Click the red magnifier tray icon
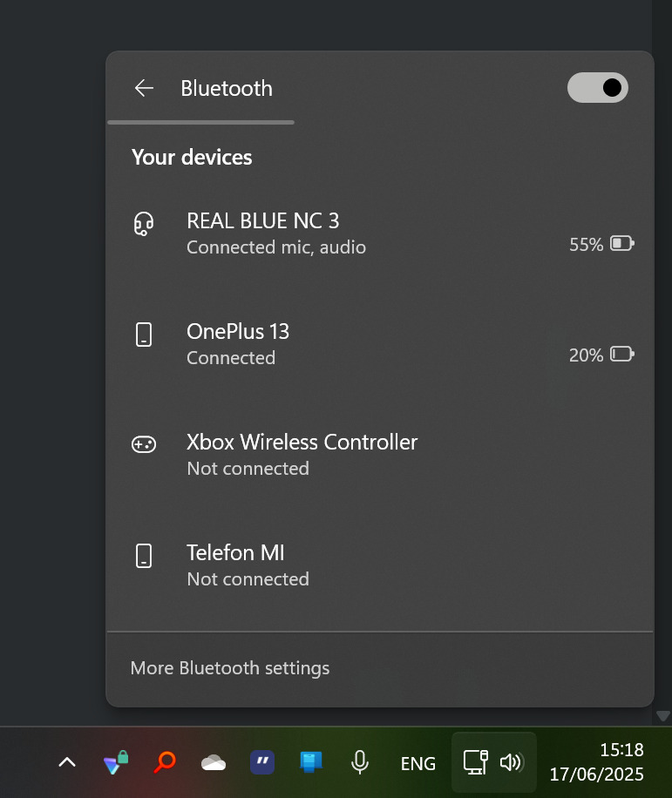Screen dimensions: 672x798 (164, 763)
